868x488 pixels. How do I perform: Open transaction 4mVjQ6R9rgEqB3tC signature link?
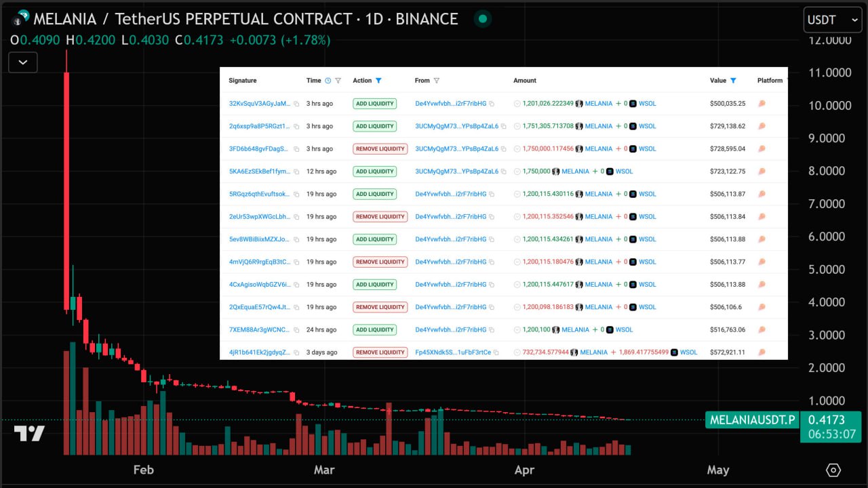click(x=260, y=262)
